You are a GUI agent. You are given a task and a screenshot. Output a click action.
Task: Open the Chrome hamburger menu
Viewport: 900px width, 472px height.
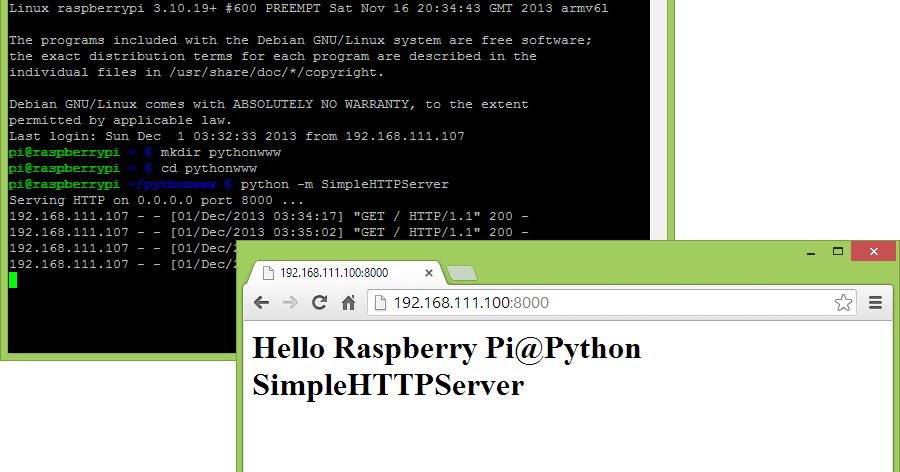875,303
